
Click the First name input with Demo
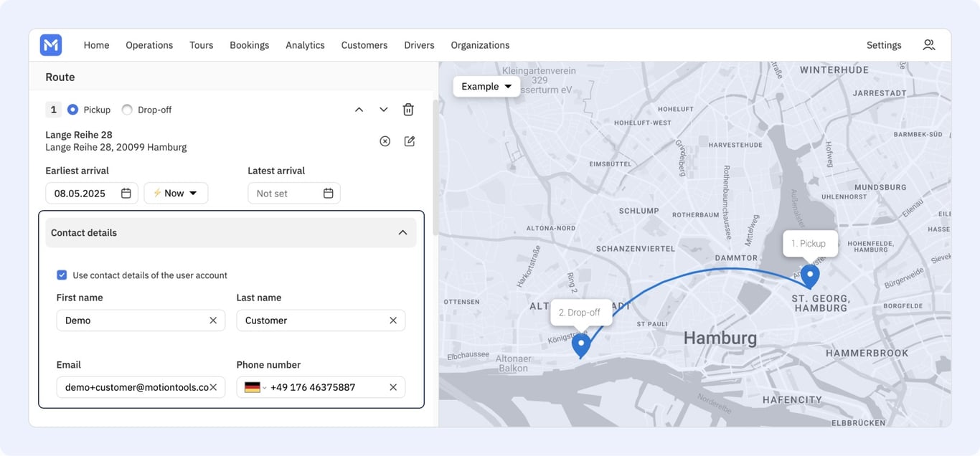tap(141, 320)
